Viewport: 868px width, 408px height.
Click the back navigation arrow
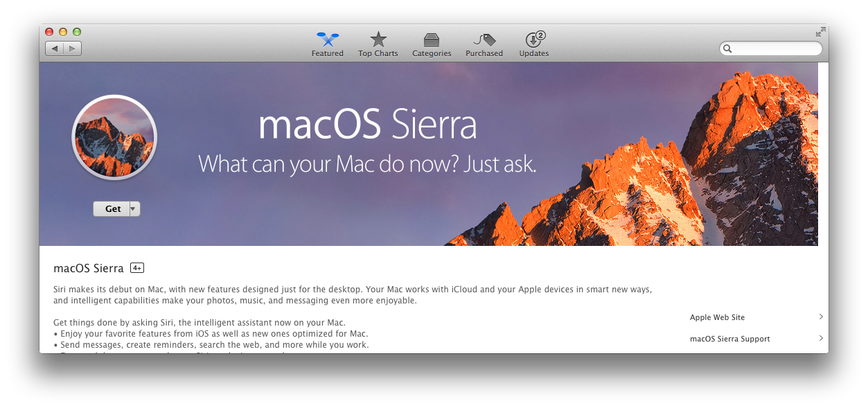(x=55, y=48)
